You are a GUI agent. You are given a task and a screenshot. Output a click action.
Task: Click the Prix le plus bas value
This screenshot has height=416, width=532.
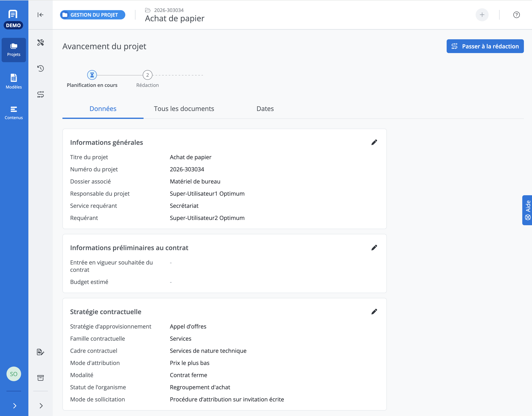[189, 363]
